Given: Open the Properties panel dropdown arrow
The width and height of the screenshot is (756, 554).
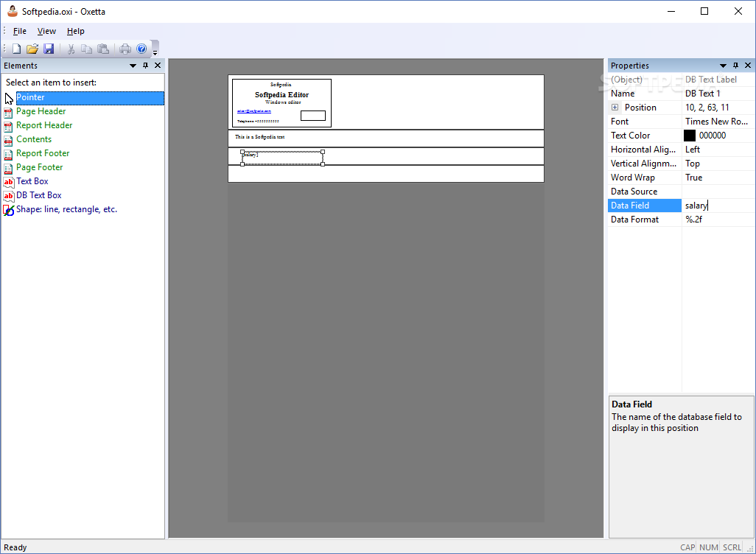Looking at the screenshot, I should tap(724, 66).
